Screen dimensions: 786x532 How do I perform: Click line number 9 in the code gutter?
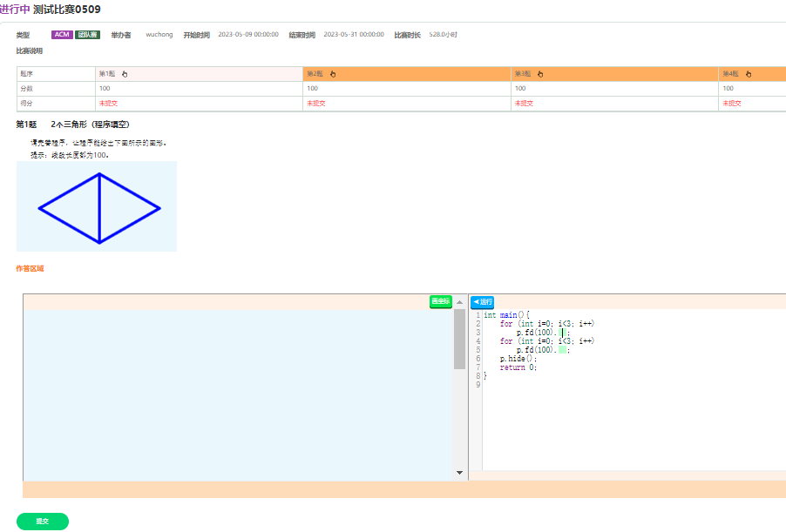click(478, 385)
